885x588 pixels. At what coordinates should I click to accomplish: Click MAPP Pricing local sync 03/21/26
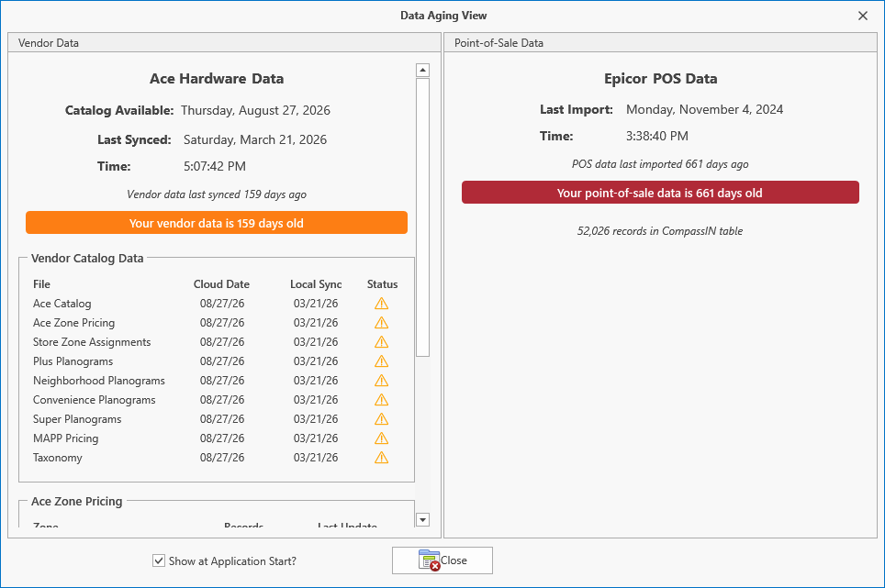pyautogui.click(x=316, y=438)
